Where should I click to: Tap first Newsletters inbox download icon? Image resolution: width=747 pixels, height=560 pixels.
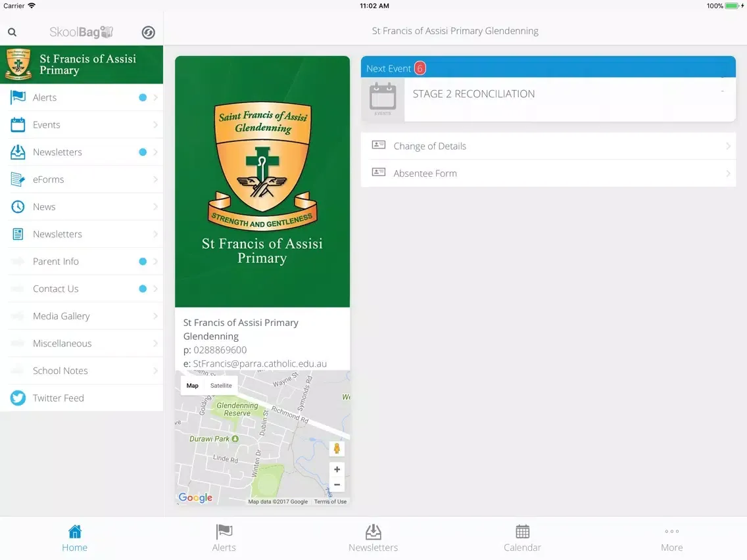pyautogui.click(x=18, y=152)
